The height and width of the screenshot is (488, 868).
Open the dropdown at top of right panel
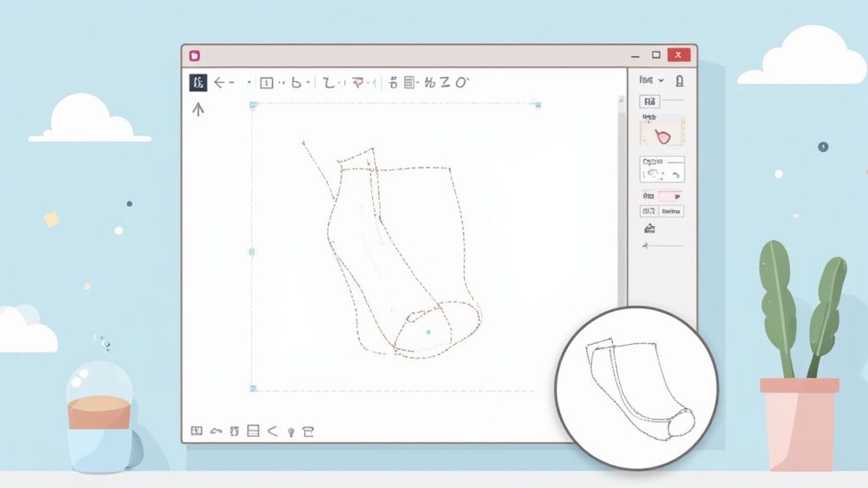point(653,79)
